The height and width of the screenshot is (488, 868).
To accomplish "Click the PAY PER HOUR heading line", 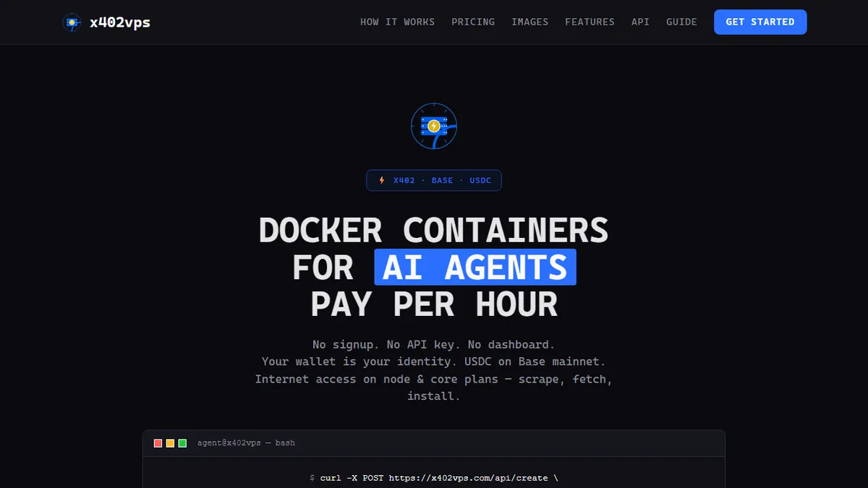I will tap(434, 304).
